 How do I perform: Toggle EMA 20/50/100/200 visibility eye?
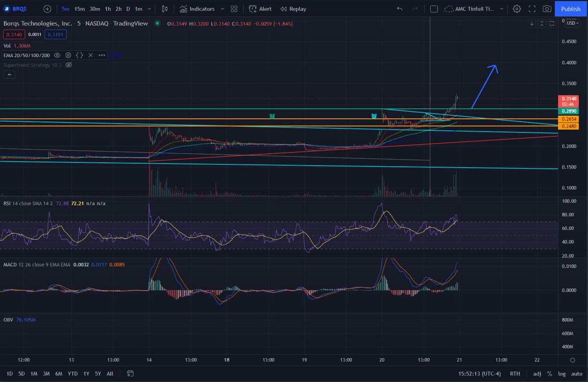point(57,55)
